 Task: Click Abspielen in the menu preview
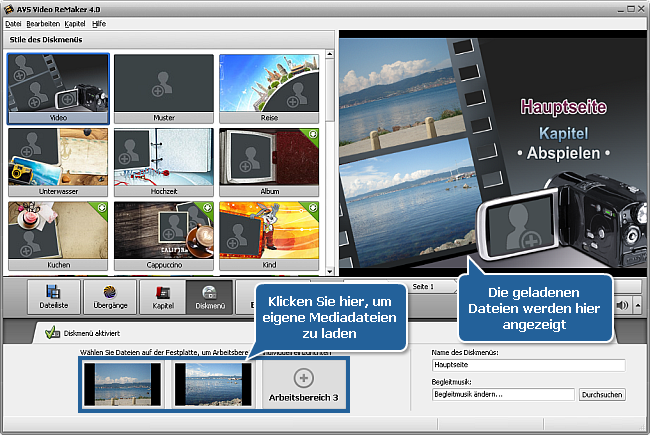pyautogui.click(x=563, y=154)
